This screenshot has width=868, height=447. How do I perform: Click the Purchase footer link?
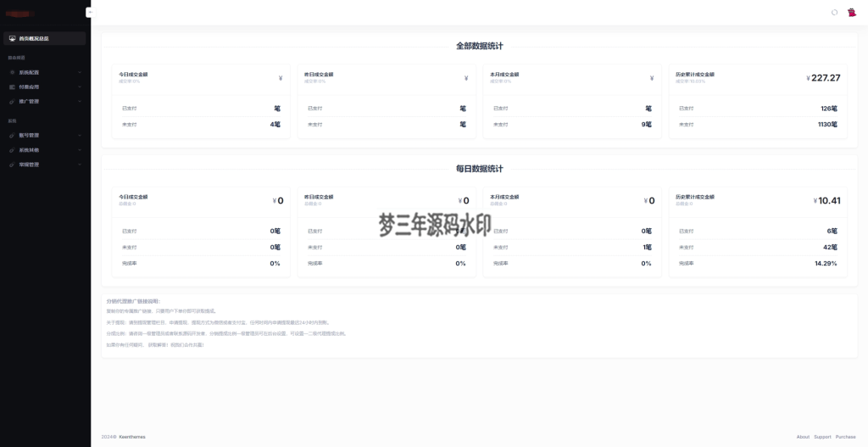[845, 437]
